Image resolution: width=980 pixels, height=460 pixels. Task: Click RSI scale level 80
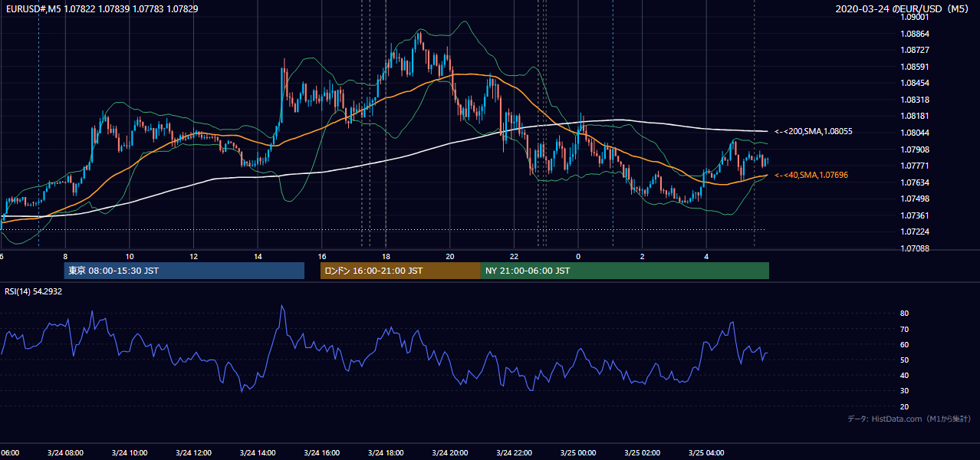[905, 314]
